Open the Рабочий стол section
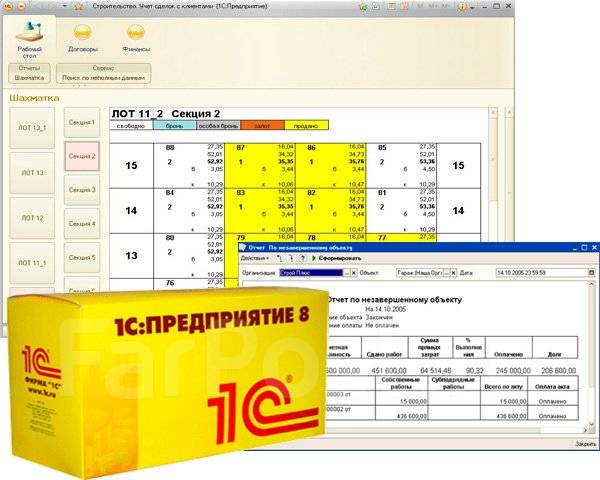The height and width of the screenshot is (480, 600). click(29, 40)
